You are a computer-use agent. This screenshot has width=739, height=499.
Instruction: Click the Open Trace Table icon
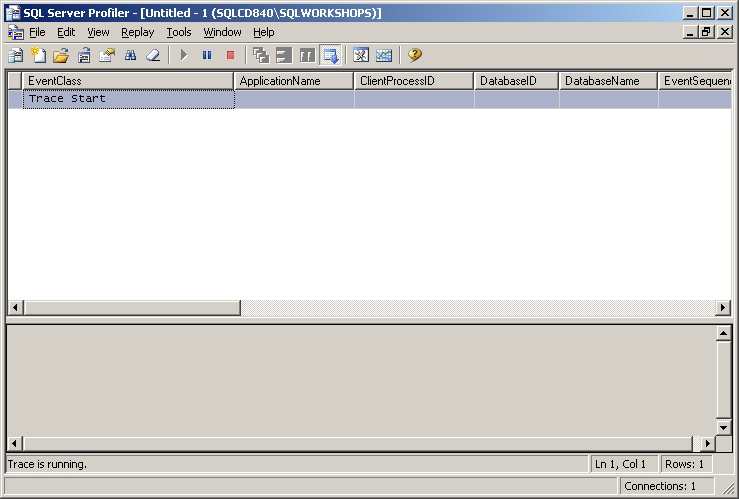coord(84,56)
